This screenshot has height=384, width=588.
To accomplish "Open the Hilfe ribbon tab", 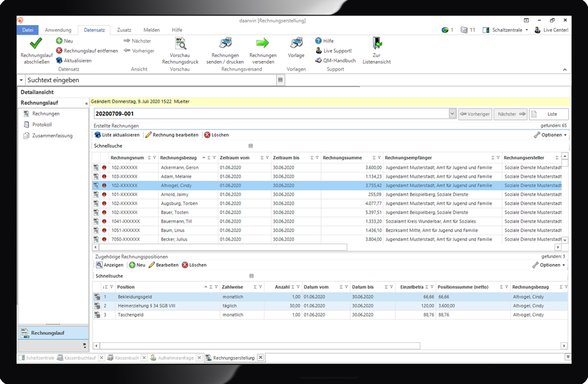I will [x=177, y=30].
